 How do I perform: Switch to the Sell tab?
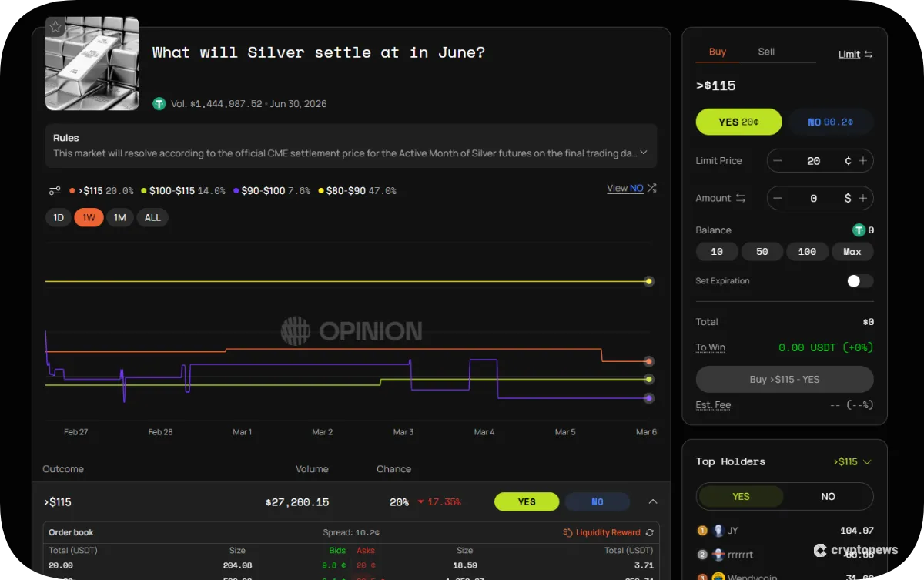[766, 52]
